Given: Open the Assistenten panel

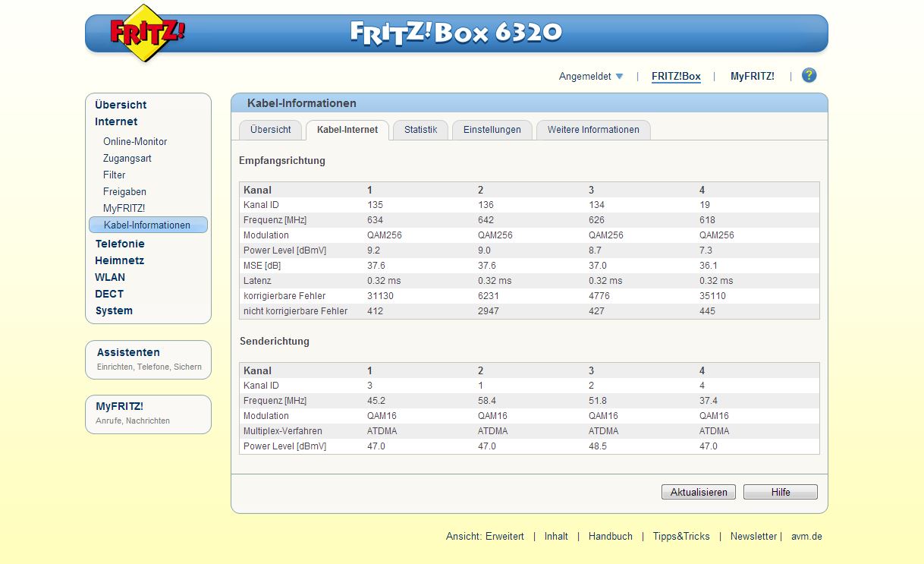Looking at the screenshot, I should 148,359.
